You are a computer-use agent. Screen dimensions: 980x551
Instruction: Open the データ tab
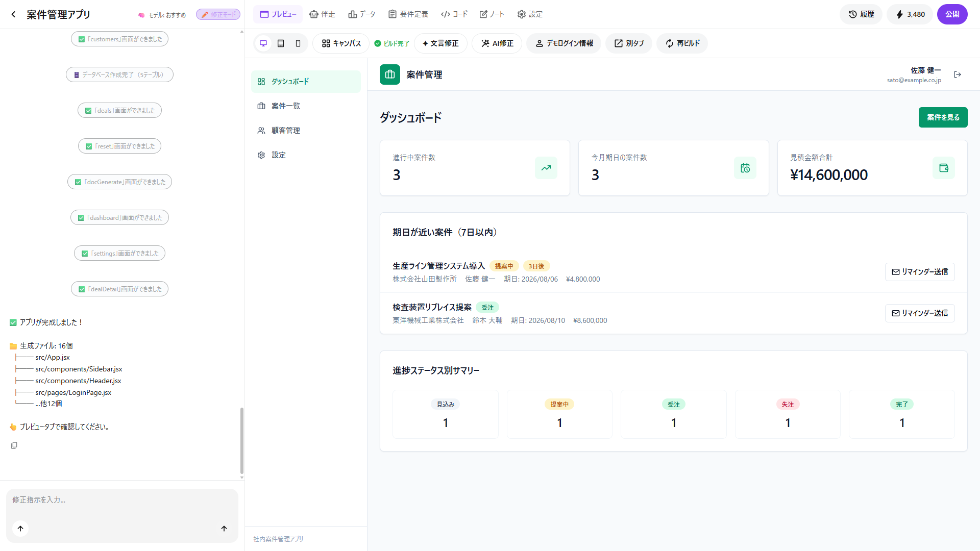[x=362, y=14]
